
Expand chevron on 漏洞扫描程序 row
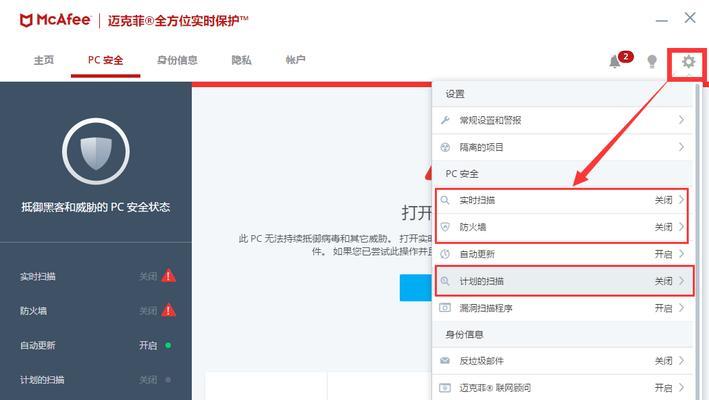pyautogui.click(x=681, y=308)
